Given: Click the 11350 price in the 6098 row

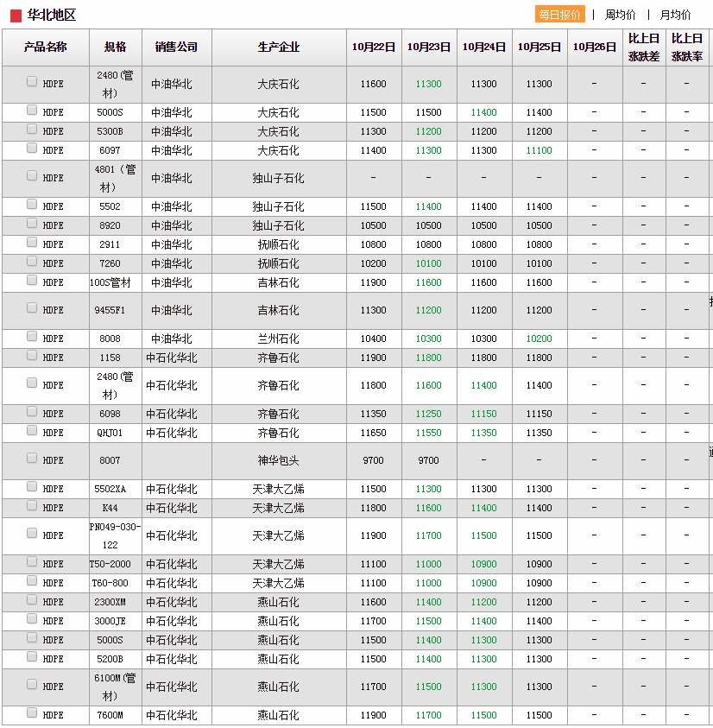Looking at the screenshot, I should [373, 414].
